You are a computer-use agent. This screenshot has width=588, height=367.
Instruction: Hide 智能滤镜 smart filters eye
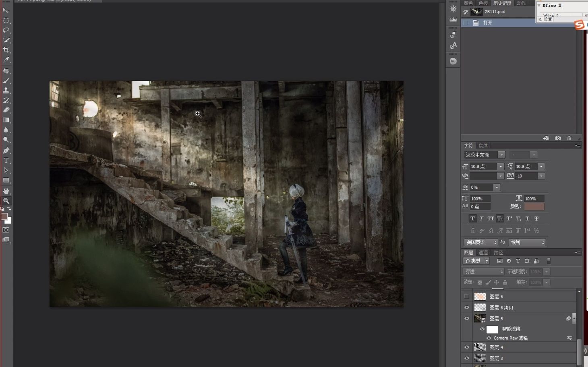tap(482, 329)
